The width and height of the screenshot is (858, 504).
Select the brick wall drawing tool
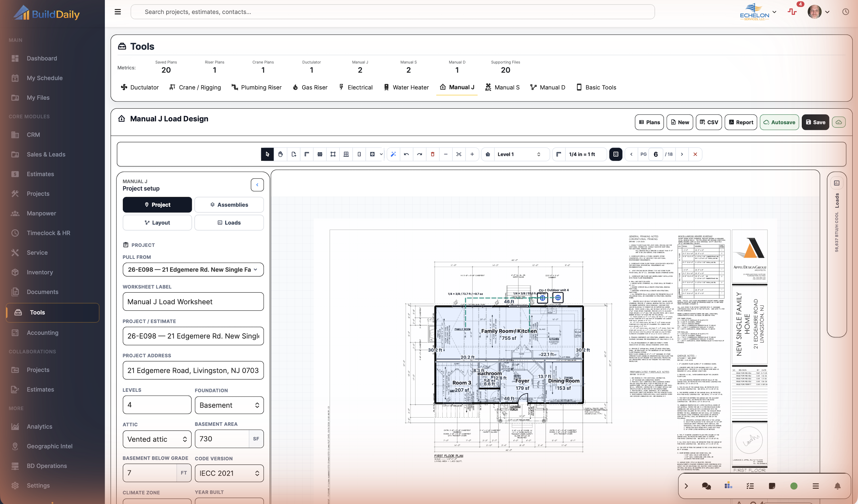320,154
